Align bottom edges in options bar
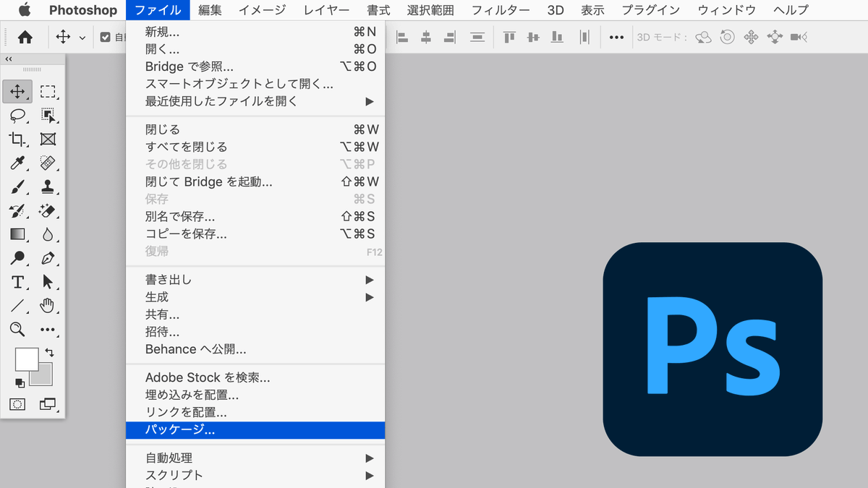Screen dimensions: 868x488 [x=557, y=37]
